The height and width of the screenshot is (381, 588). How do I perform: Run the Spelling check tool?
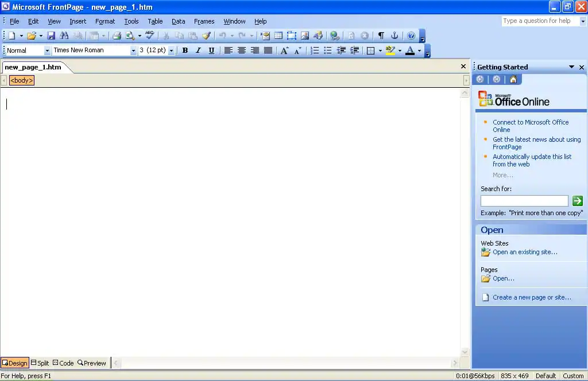150,36
